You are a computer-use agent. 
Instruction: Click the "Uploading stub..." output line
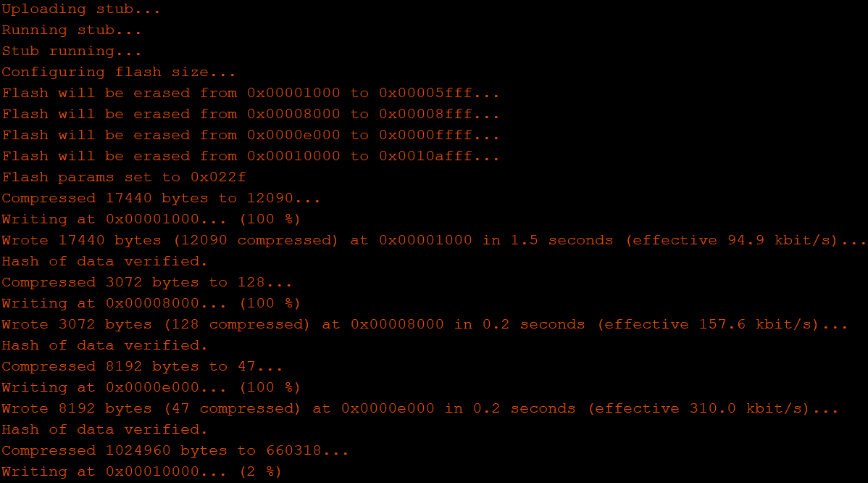tap(81, 9)
